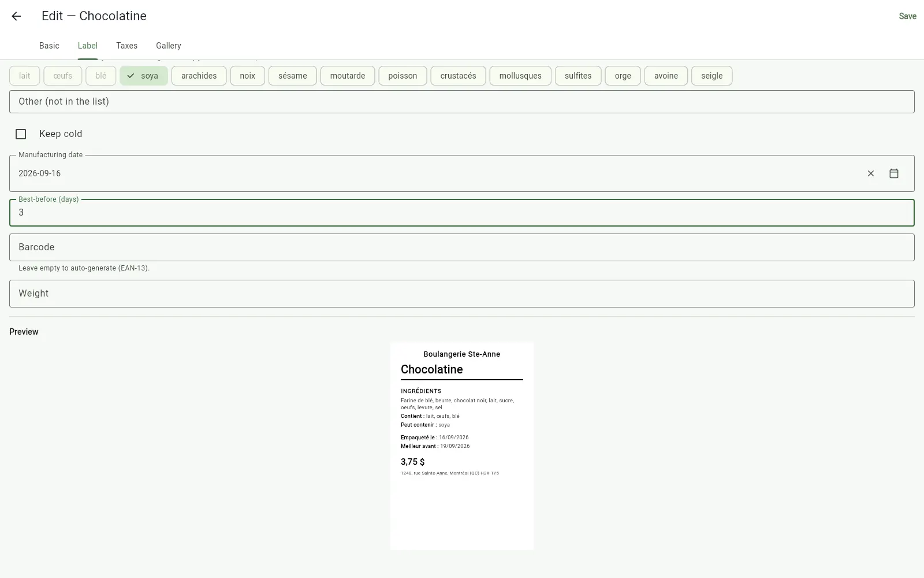Image resolution: width=924 pixels, height=578 pixels.
Task: Toggle the crustacés allergen chip
Action: 459,76
